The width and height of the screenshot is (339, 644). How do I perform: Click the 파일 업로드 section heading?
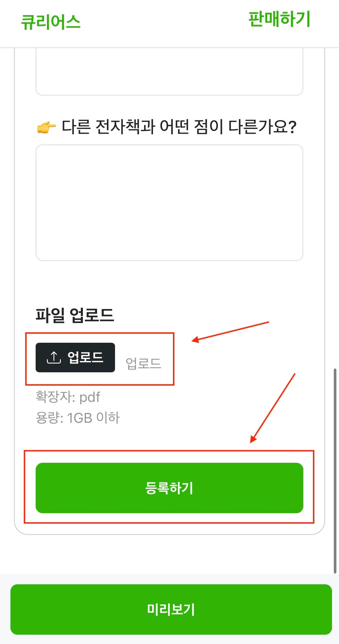75,315
